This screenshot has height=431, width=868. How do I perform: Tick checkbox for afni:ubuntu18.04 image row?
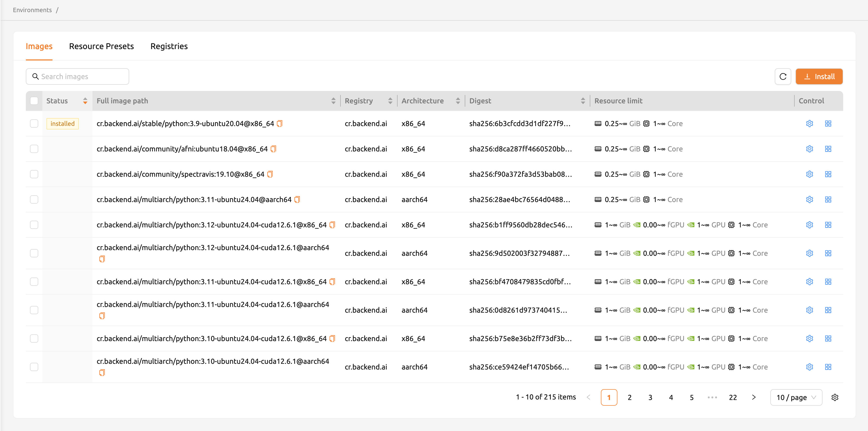pyautogui.click(x=34, y=149)
